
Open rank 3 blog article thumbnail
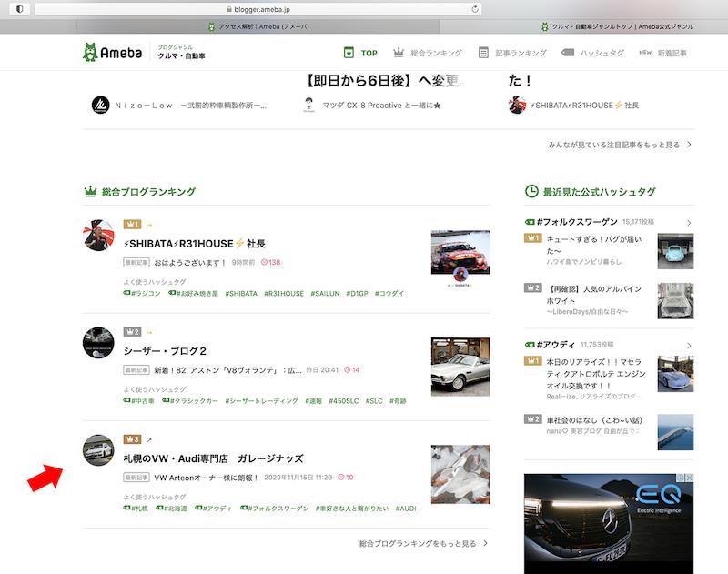click(x=460, y=474)
